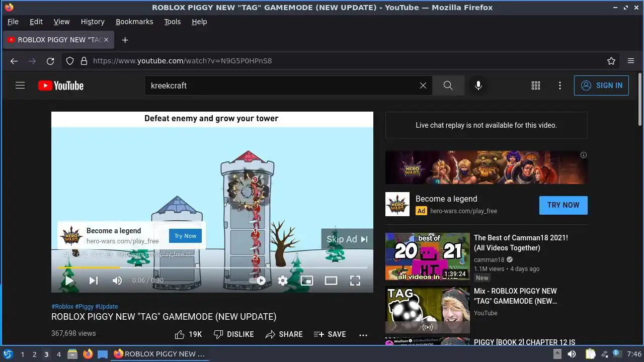The image size is (644, 362).
Task: Open the system start menu icon
Action: 8,354
